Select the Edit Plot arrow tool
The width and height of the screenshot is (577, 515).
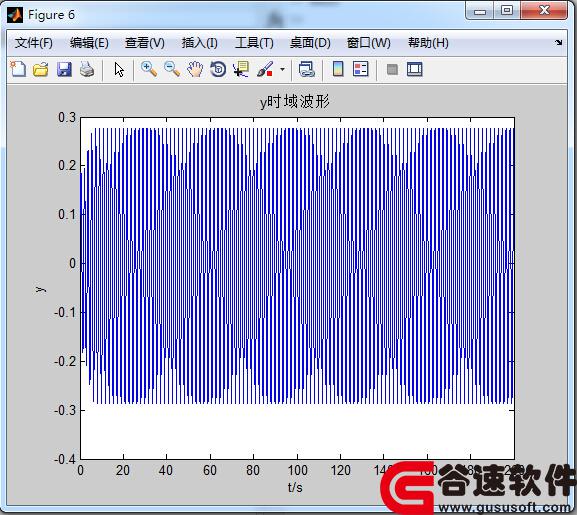[119, 69]
